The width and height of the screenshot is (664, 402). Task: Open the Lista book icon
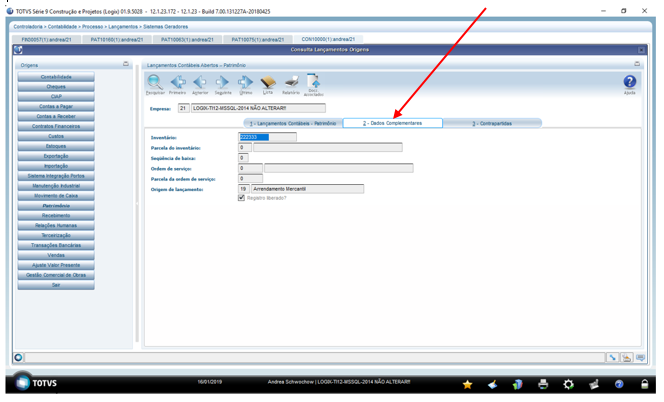click(x=268, y=82)
